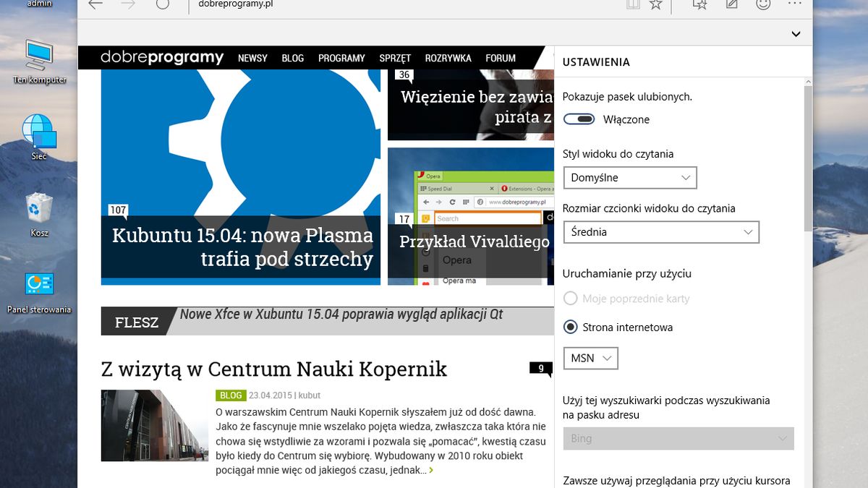Make a web note with pencil icon

pyautogui.click(x=731, y=4)
